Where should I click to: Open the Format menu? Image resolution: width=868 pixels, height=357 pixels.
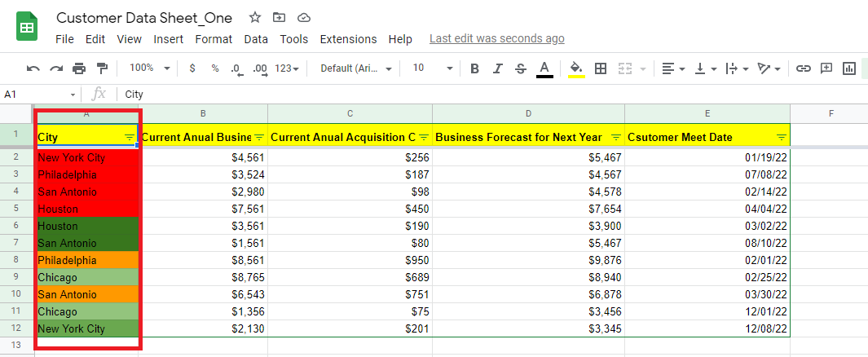pos(214,39)
